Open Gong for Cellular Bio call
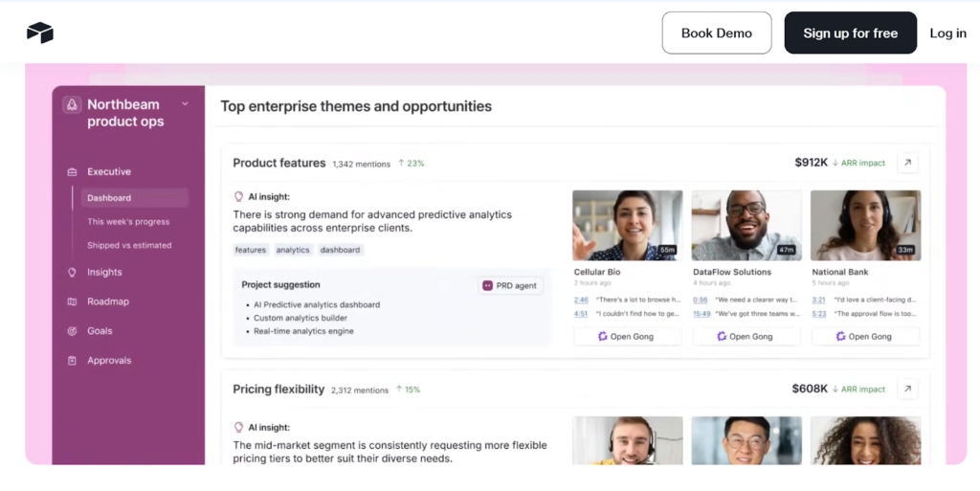Viewport: 980px width, 491px height. tap(627, 337)
